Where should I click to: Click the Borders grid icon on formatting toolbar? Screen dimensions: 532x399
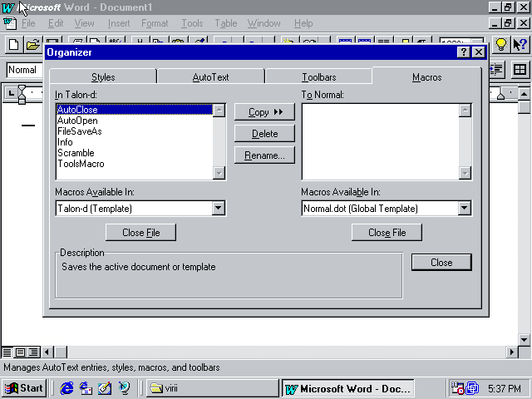[x=520, y=70]
